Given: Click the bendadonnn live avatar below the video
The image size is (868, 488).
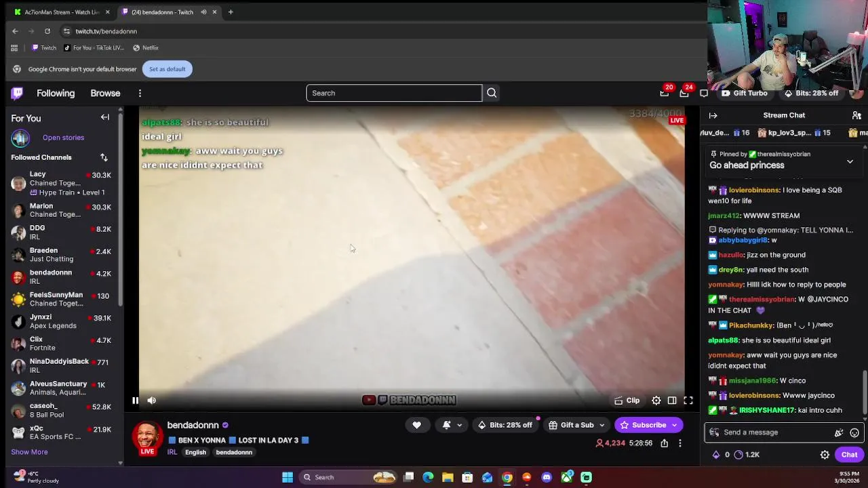Looking at the screenshot, I should 147,436.
